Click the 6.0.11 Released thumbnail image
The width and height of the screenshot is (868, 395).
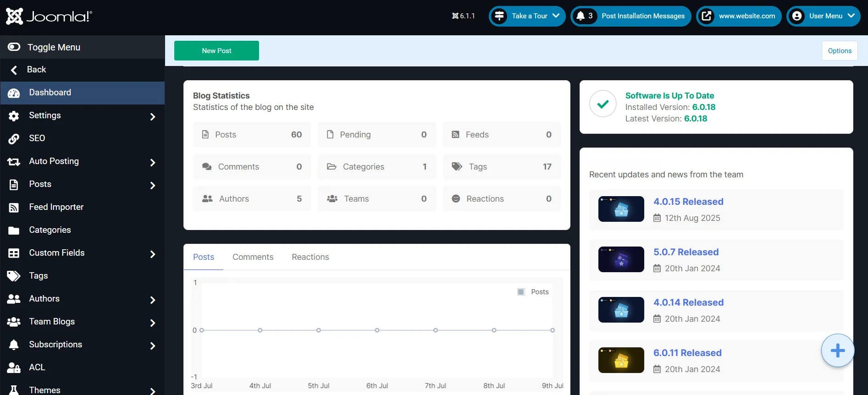[x=621, y=360]
